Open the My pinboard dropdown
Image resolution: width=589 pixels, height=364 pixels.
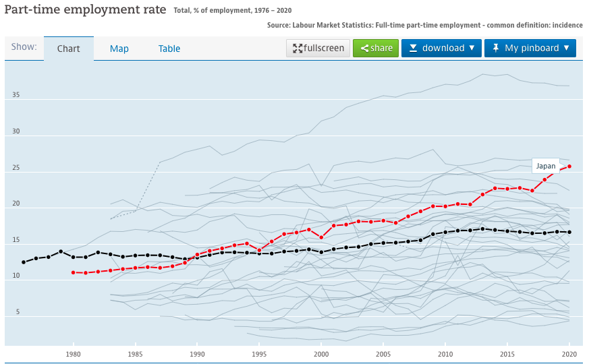[530, 48]
